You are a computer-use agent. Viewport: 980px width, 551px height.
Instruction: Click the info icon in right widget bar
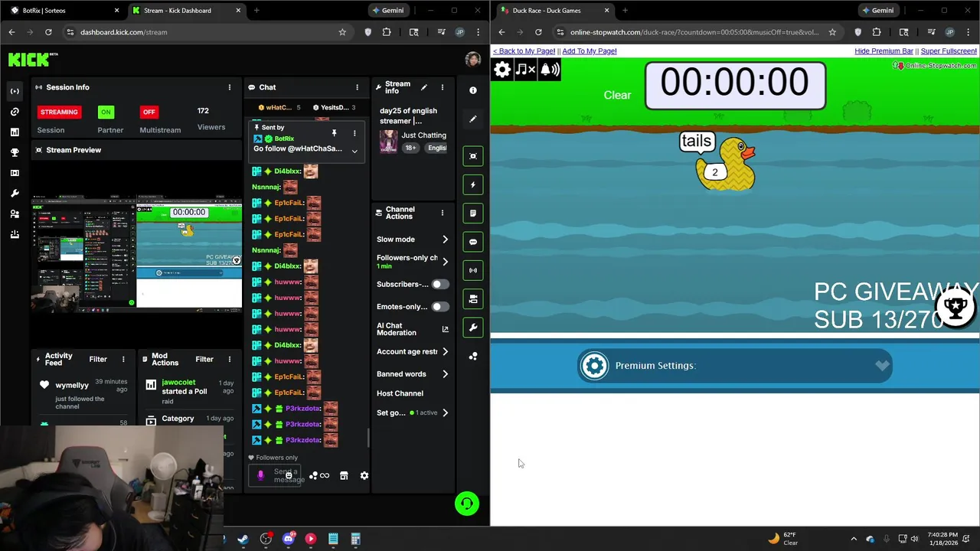[473, 90]
